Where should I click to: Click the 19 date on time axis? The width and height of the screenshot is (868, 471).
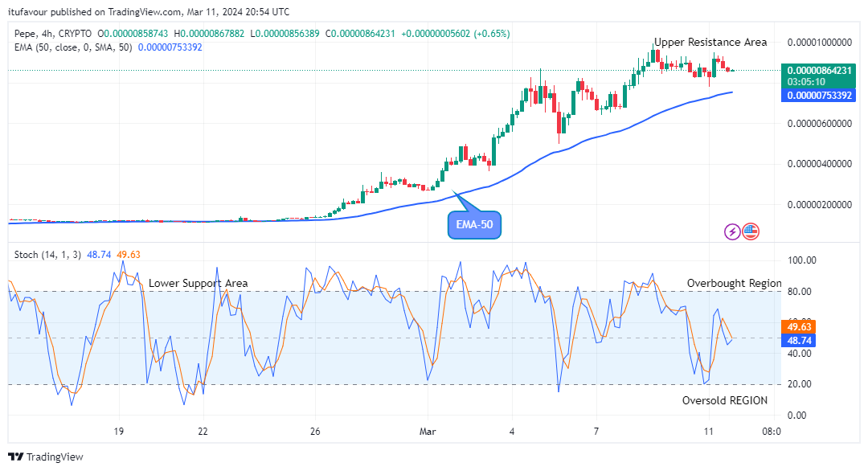click(x=118, y=431)
